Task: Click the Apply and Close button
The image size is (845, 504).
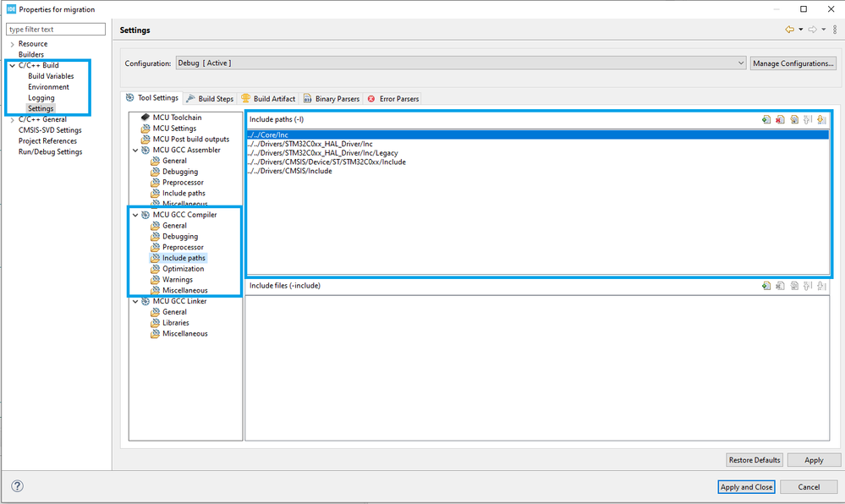Action: 746,487
